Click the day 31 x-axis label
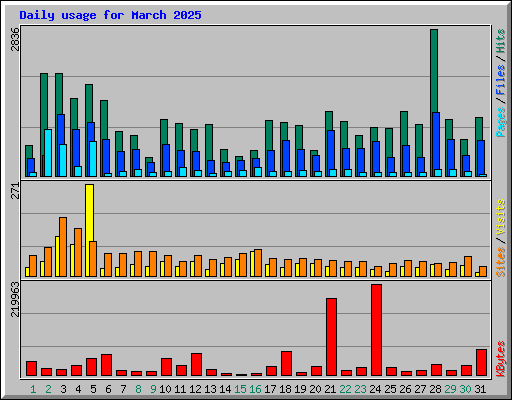 (x=480, y=389)
